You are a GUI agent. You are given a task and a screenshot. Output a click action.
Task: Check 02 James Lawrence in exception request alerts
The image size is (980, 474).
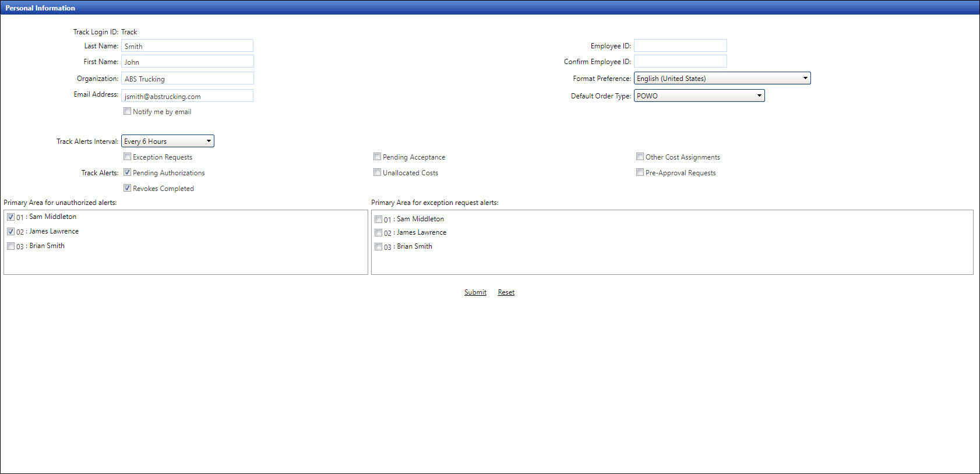378,233
